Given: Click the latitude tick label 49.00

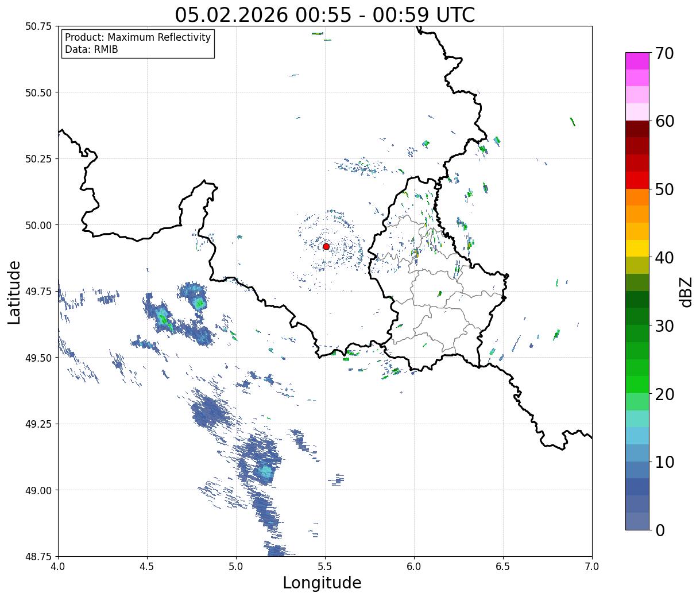Looking at the screenshot, I should click(x=38, y=490).
